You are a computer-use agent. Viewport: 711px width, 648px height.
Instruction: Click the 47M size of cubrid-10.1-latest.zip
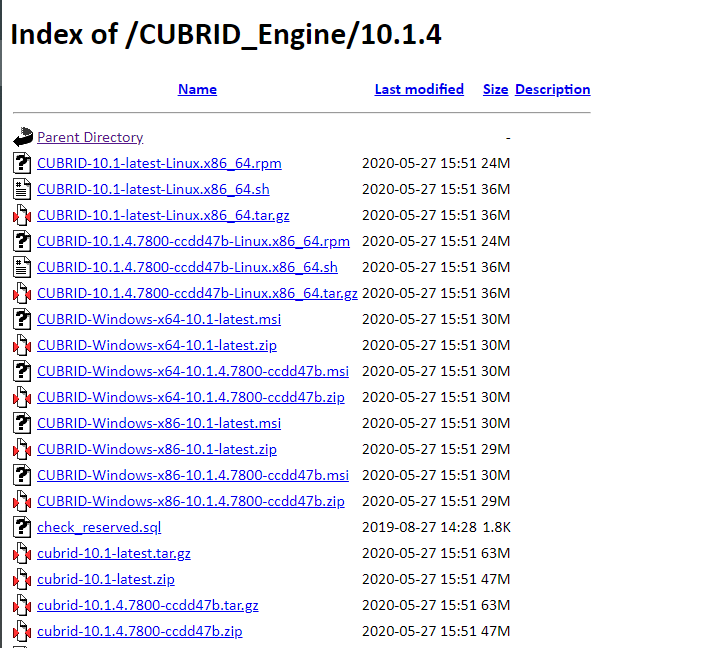click(496, 580)
